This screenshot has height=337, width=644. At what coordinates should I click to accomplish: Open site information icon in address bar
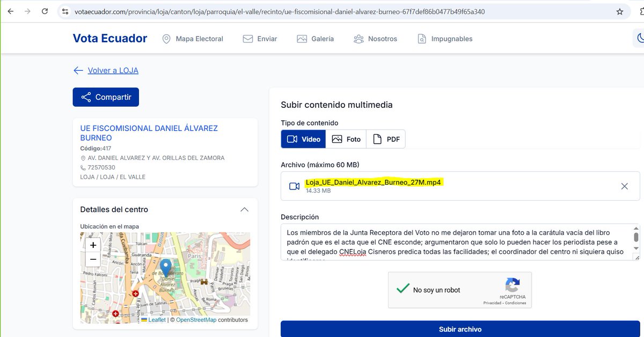(65, 11)
